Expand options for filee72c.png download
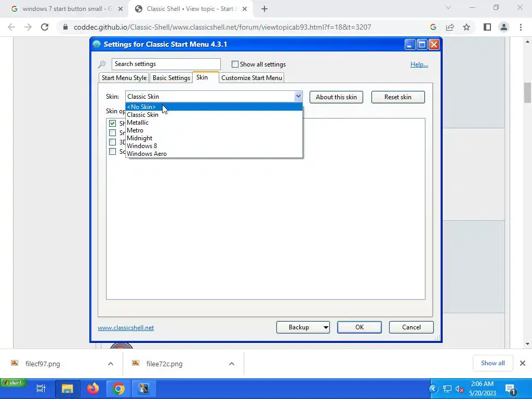532x399 pixels. (x=232, y=364)
